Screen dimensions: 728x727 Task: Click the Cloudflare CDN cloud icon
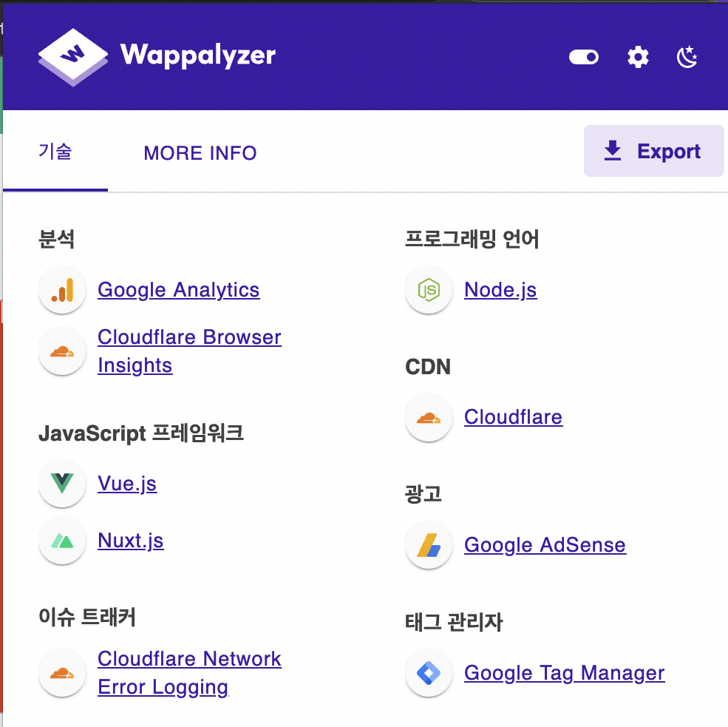point(429,418)
